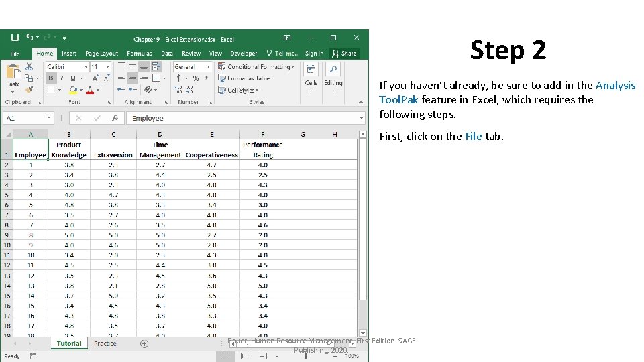The width and height of the screenshot is (644, 362).
Task: Open the Format as Table dropdown
Action: click(x=246, y=78)
